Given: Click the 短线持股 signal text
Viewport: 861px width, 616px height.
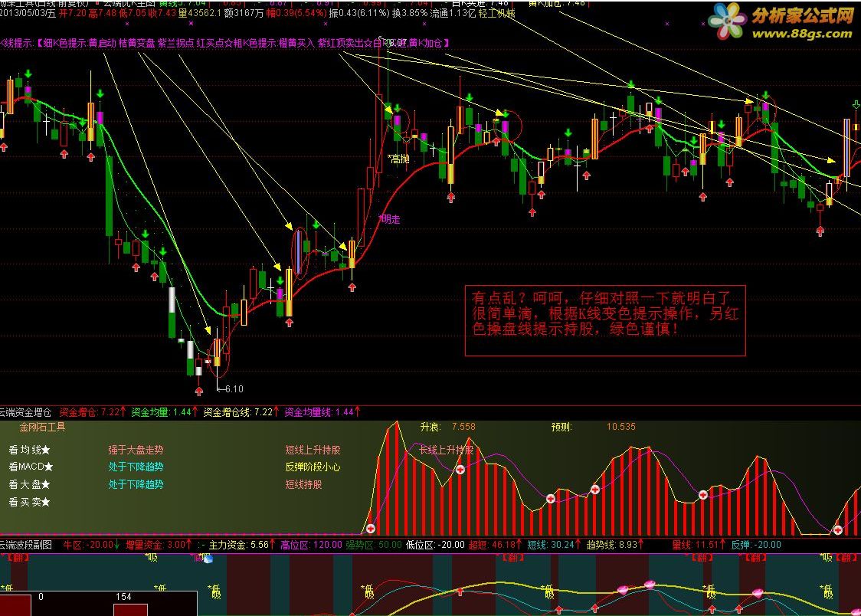Looking at the screenshot, I should tap(303, 484).
